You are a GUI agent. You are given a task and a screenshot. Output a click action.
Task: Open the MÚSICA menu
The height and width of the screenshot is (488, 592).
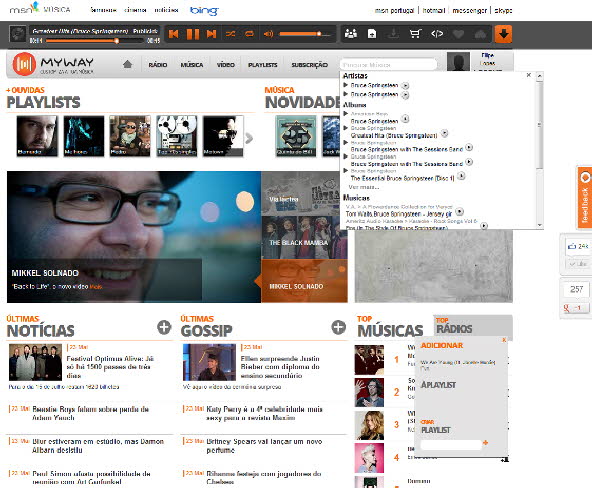pos(192,65)
